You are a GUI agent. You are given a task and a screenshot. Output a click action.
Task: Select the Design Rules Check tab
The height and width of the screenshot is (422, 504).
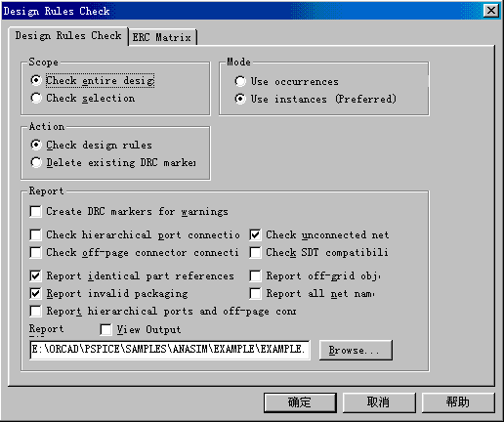(x=68, y=35)
